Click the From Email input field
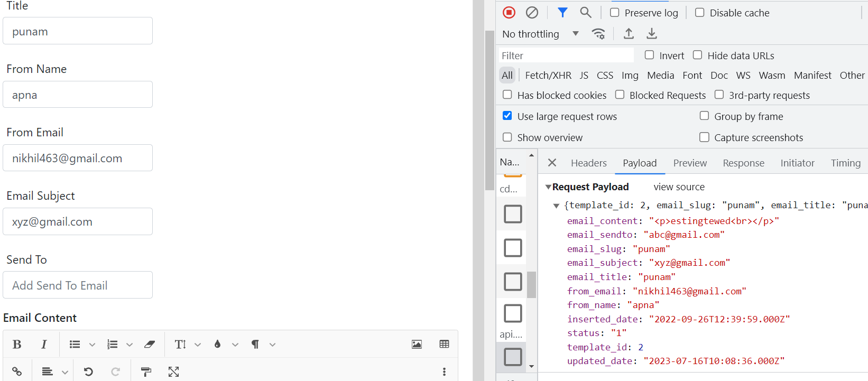This screenshot has height=381, width=868. coord(78,158)
